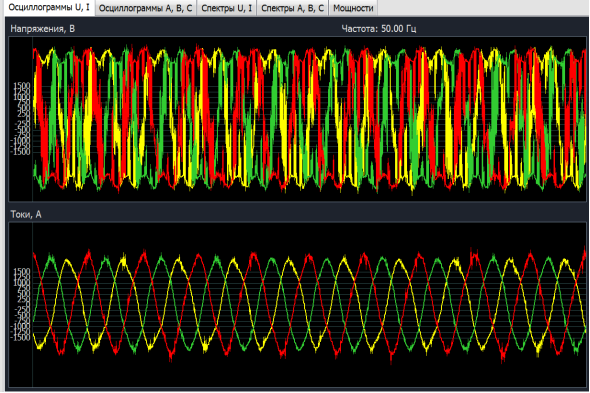
Task: Click inside the currents oscillogram plot
Action: pos(309,305)
